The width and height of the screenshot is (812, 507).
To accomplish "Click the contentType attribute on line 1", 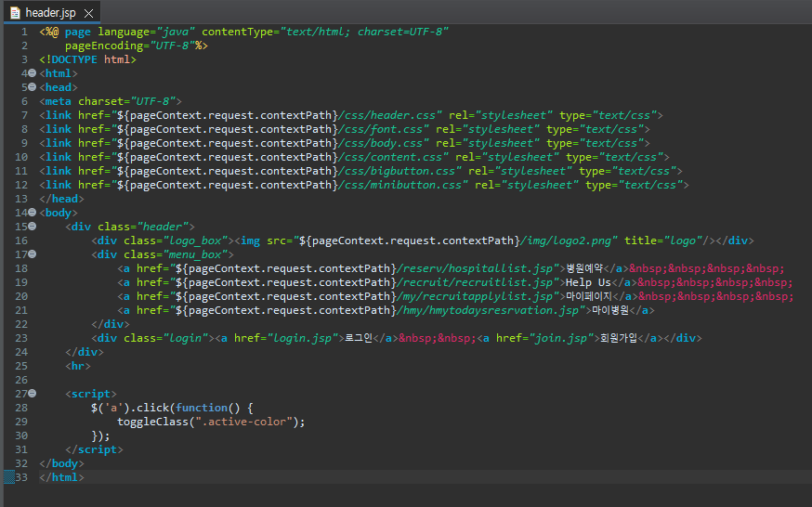I will [x=325, y=32].
